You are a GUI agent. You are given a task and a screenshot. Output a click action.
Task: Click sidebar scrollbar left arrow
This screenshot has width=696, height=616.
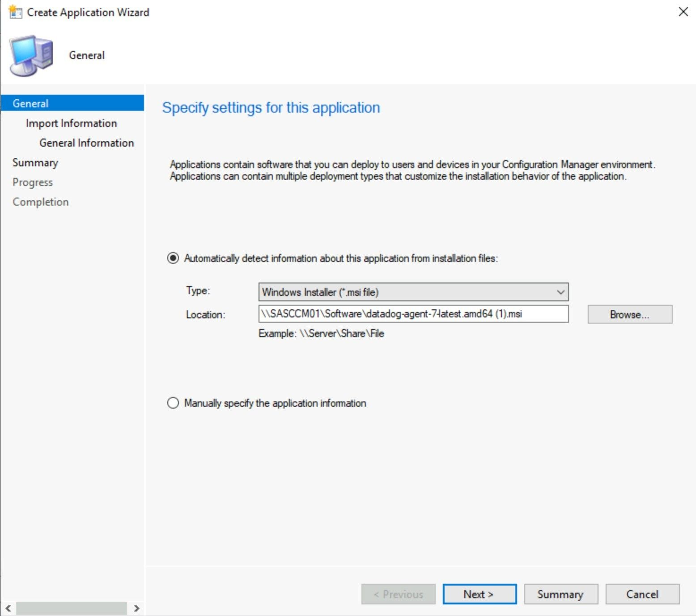click(8, 608)
